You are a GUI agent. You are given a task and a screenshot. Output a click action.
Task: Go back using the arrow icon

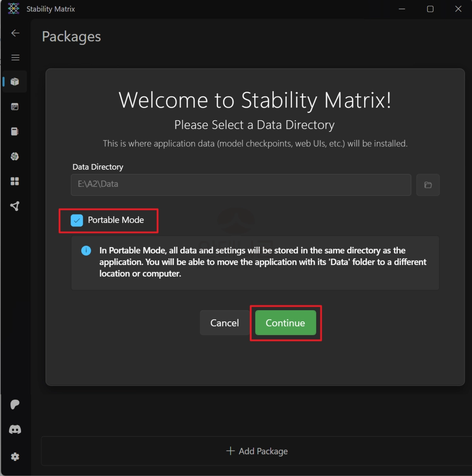pos(15,33)
